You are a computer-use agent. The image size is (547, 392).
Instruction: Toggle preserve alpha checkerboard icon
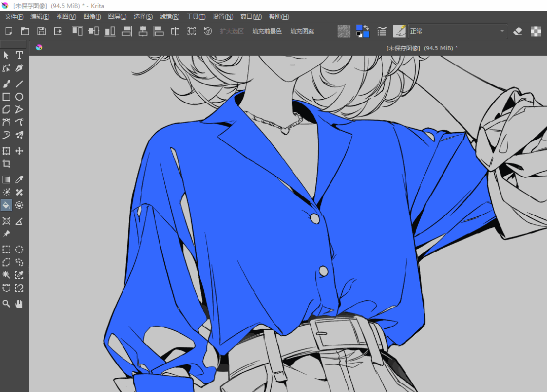pos(536,31)
